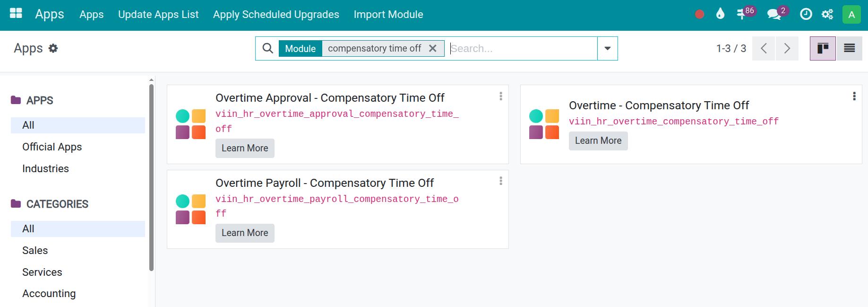The image size is (868, 307).
Task: Click the clock recent-activity icon
Action: [805, 14]
